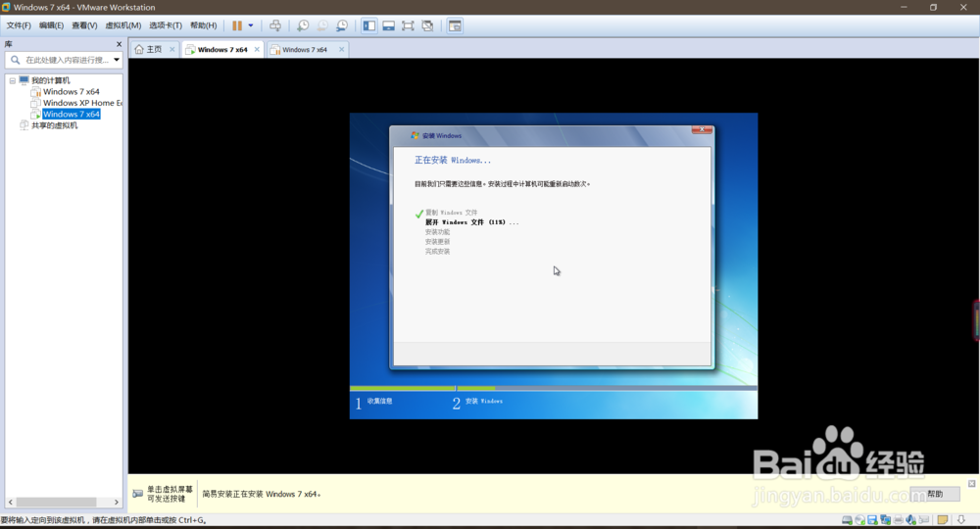Select the non-highlighted Windows 7 x64 library entry
Viewport: 980px width, 529px height.
(x=72, y=92)
